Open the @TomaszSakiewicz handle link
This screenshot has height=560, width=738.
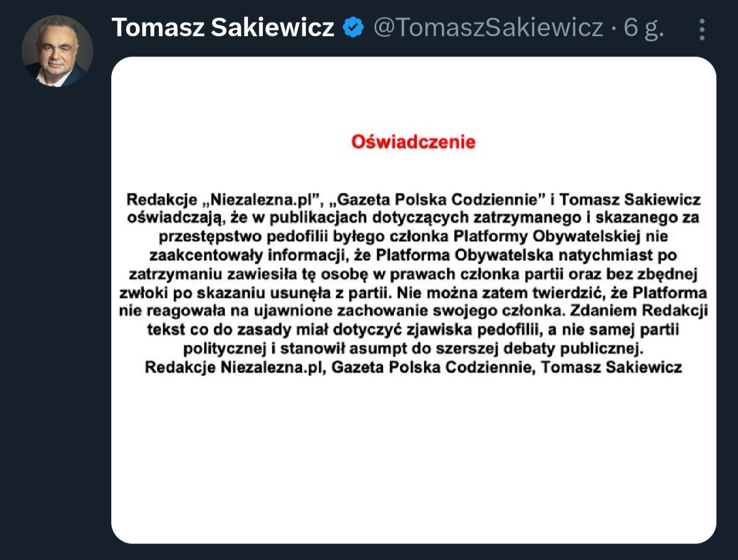488,27
